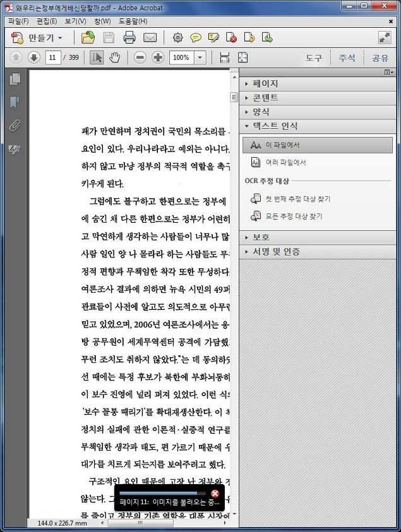Open the zoom percentage dropdown arrow

(200, 57)
